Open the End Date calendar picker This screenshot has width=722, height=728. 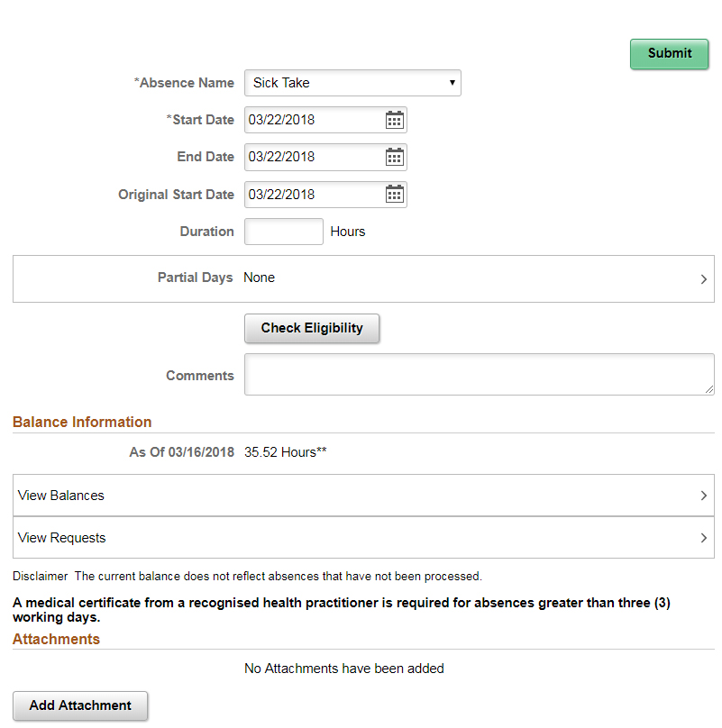[x=395, y=157]
